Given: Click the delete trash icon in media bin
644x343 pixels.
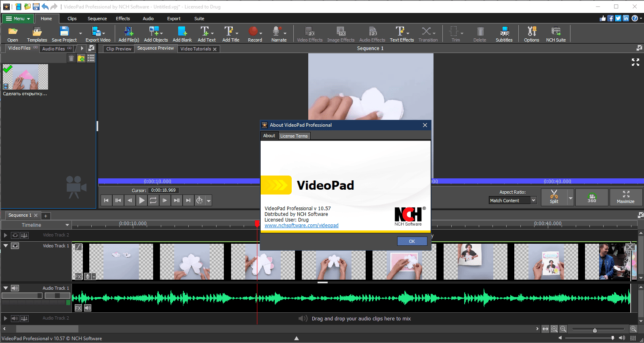Looking at the screenshot, I should (71, 59).
